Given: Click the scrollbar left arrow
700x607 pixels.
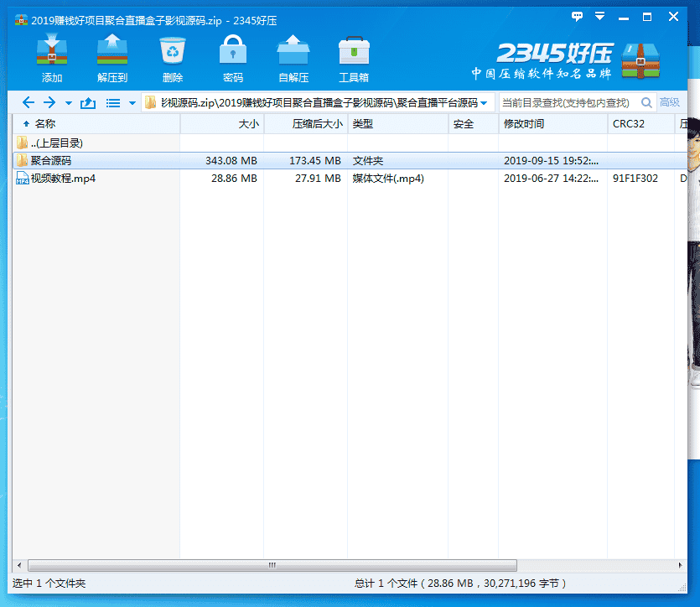Looking at the screenshot, I should point(18,565).
